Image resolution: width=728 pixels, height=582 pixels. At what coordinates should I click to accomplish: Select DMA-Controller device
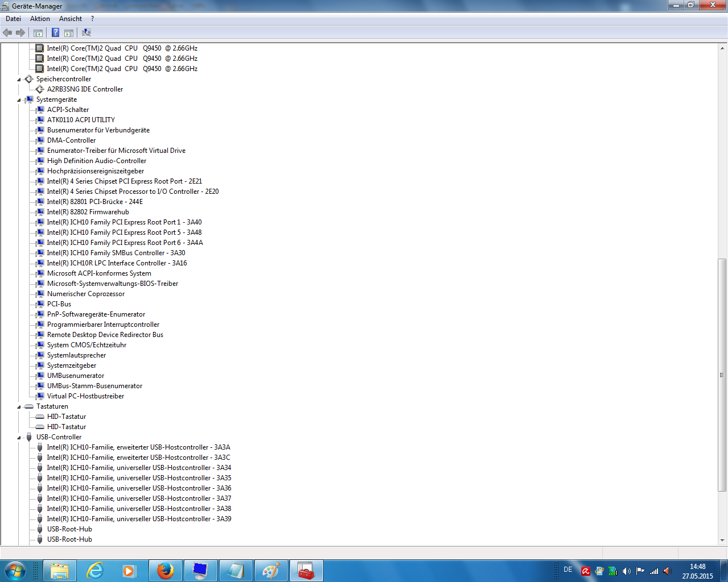pyautogui.click(x=71, y=140)
